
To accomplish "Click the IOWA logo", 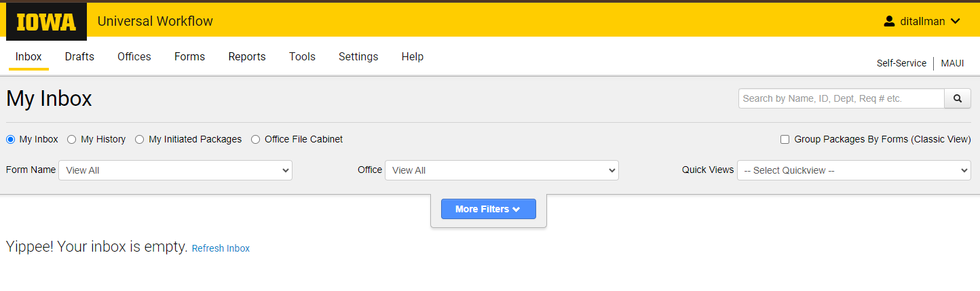I will coord(46,22).
